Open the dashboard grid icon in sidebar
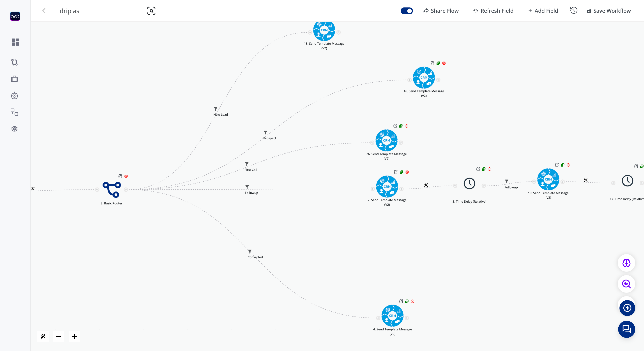Screen dimensions: 644x351 click(15, 42)
